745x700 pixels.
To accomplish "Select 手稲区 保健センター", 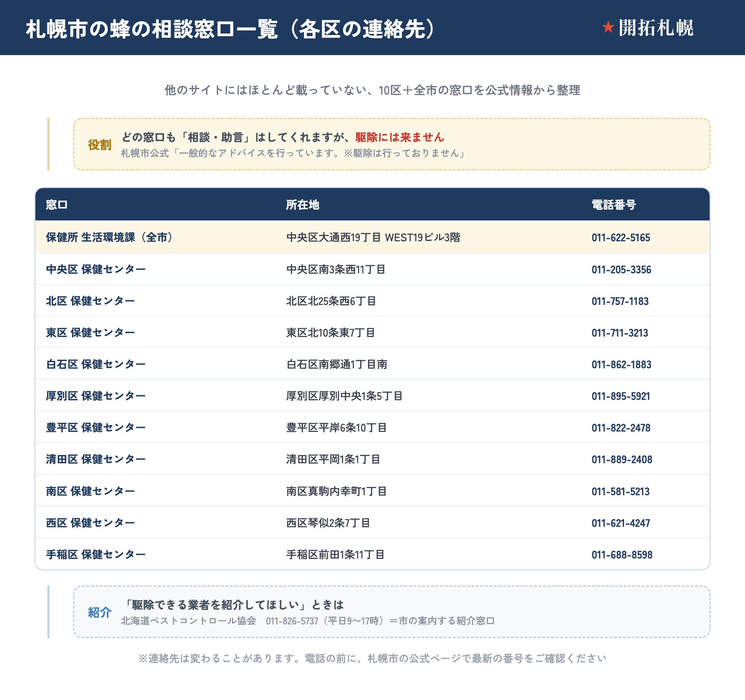I will point(96,554).
